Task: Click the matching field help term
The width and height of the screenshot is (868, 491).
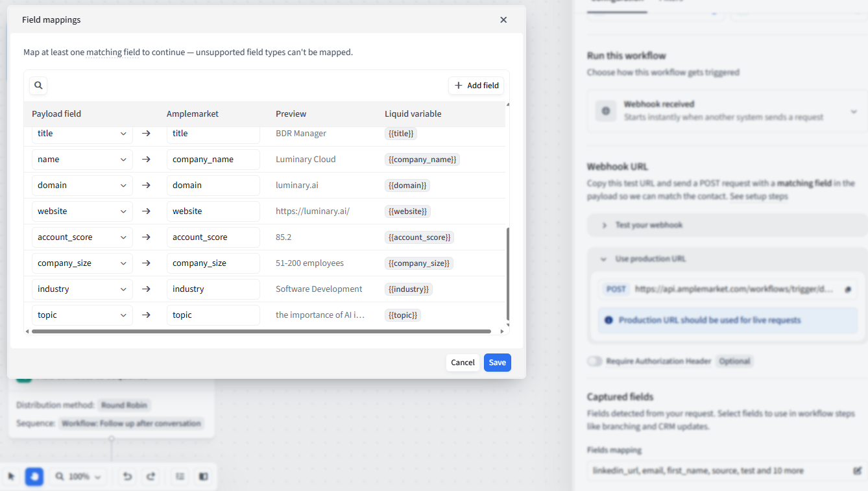Action: (x=113, y=53)
